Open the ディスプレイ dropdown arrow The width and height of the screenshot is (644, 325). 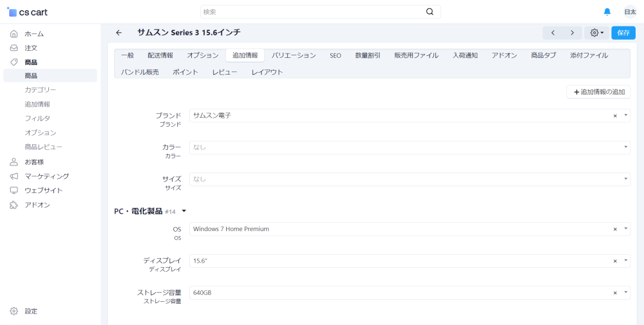tap(625, 261)
